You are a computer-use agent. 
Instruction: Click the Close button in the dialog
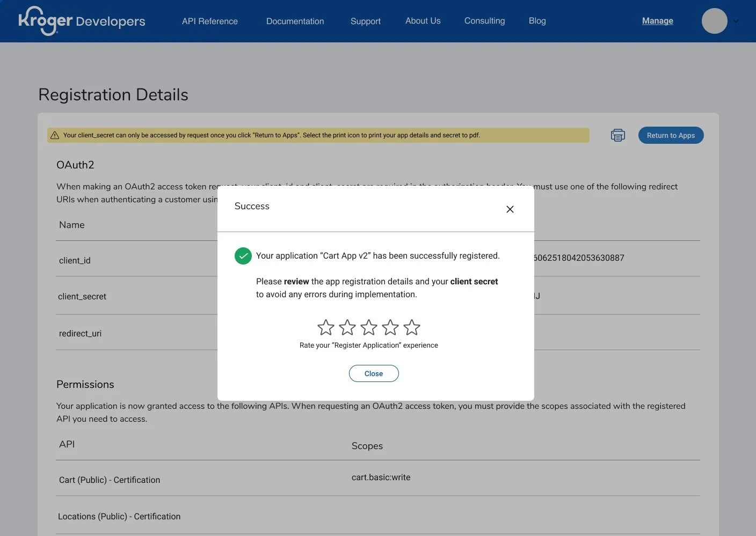(374, 373)
